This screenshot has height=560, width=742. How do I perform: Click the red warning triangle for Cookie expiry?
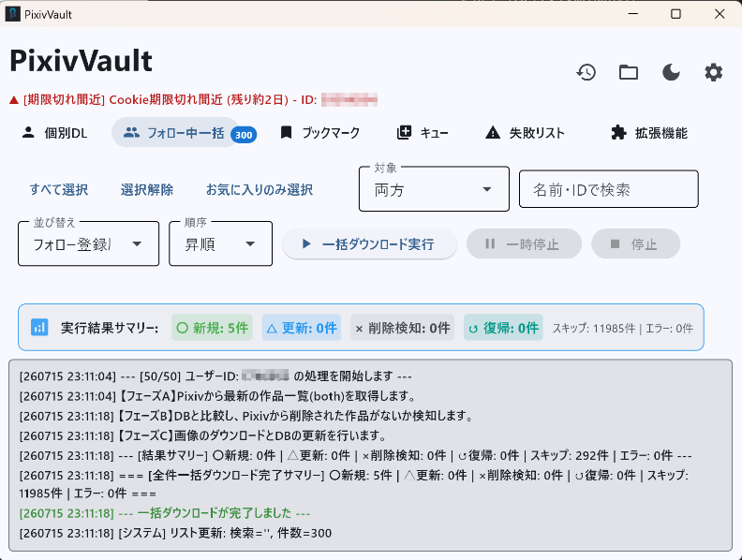click(14, 100)
